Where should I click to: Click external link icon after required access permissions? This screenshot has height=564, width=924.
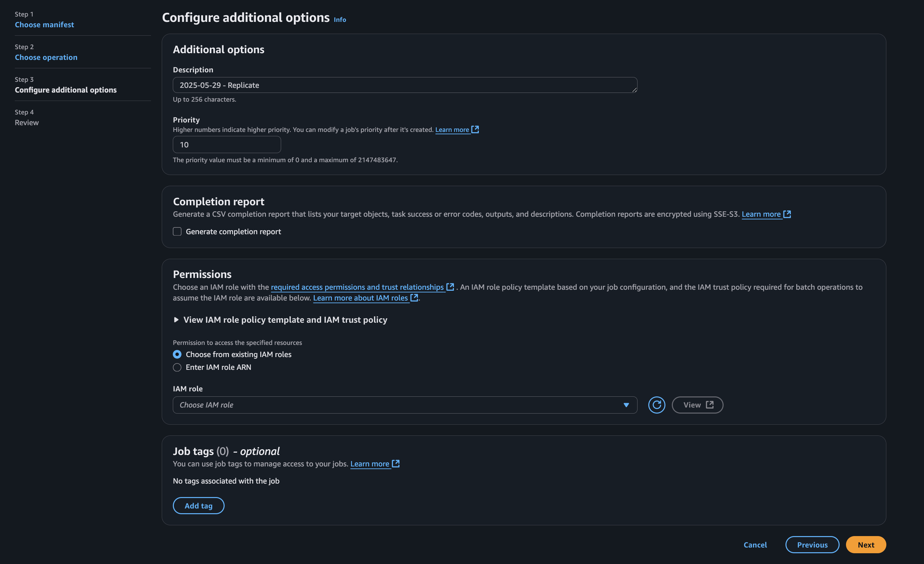click(450, 287)
